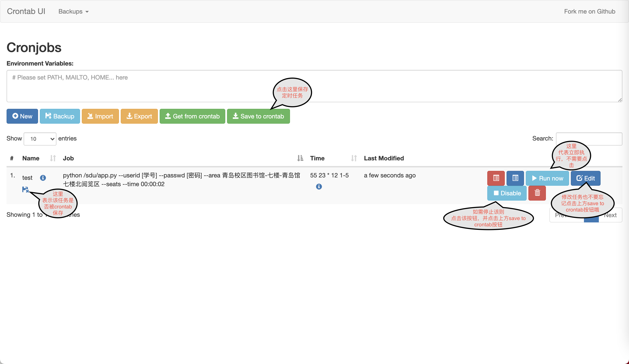Open the Show entries count dropdown
The width and height of the screenshot is (629, 364).
pos(40,139)
